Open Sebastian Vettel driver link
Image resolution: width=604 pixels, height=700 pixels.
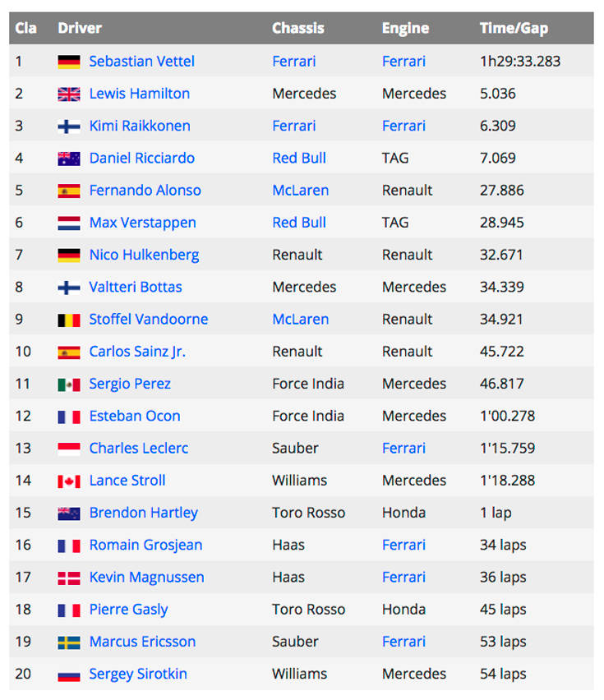[141, 61]
